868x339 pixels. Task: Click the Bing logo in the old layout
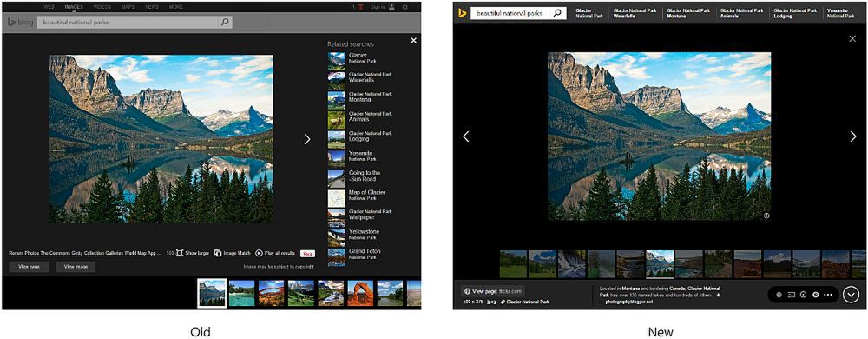(x=20, y=22)
